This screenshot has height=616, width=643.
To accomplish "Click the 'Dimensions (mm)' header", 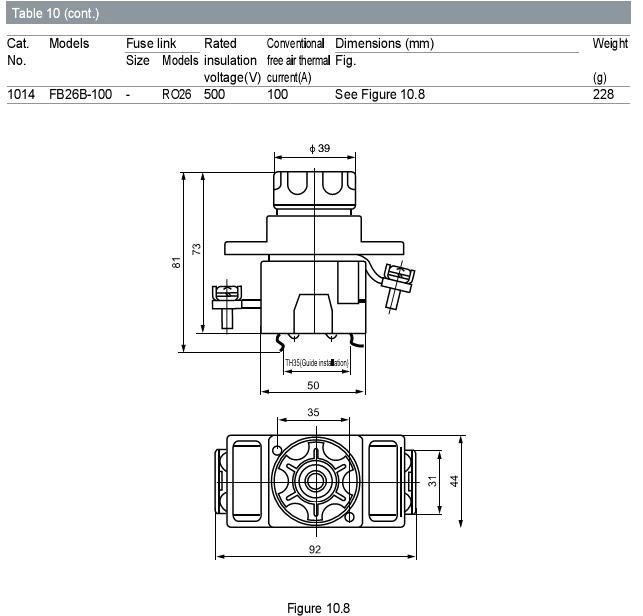I will pos(384,43).
